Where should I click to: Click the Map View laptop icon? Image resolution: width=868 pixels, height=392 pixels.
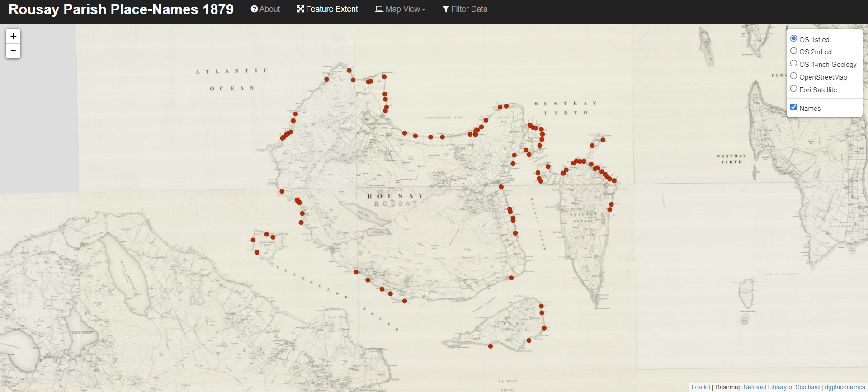(x=379, y=9)
